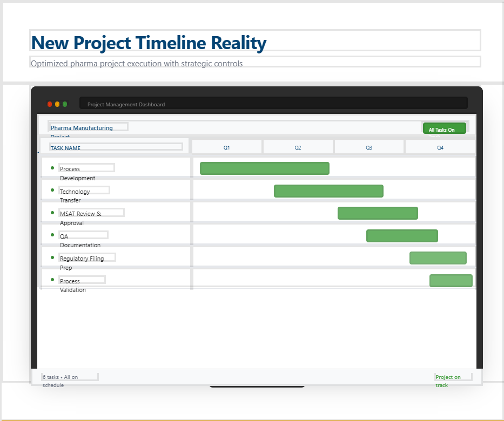This screenshot has width=504, height=421.
Task: Click the status dot next to Process Validation
Action: coord(52,280)
